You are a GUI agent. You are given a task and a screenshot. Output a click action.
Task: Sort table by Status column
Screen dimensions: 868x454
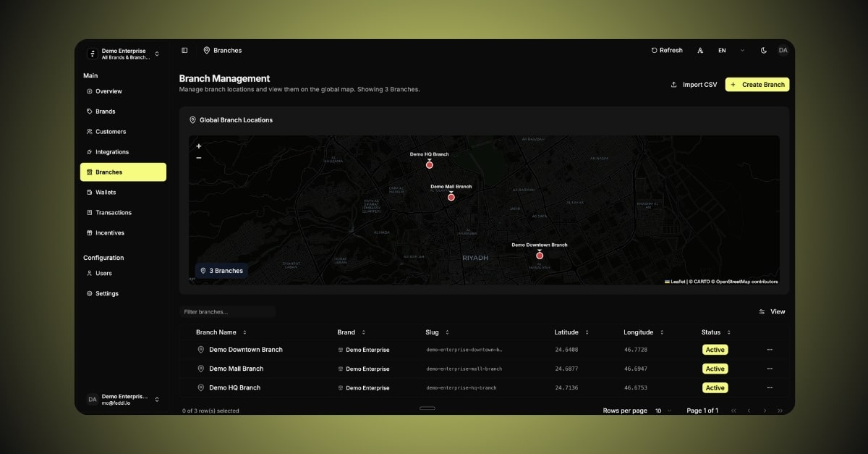point(715,332)
